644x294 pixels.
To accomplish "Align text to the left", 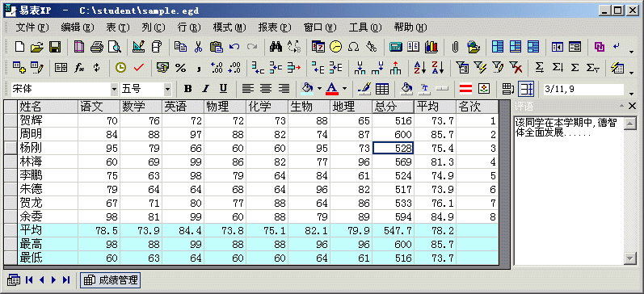I will 247,88.
